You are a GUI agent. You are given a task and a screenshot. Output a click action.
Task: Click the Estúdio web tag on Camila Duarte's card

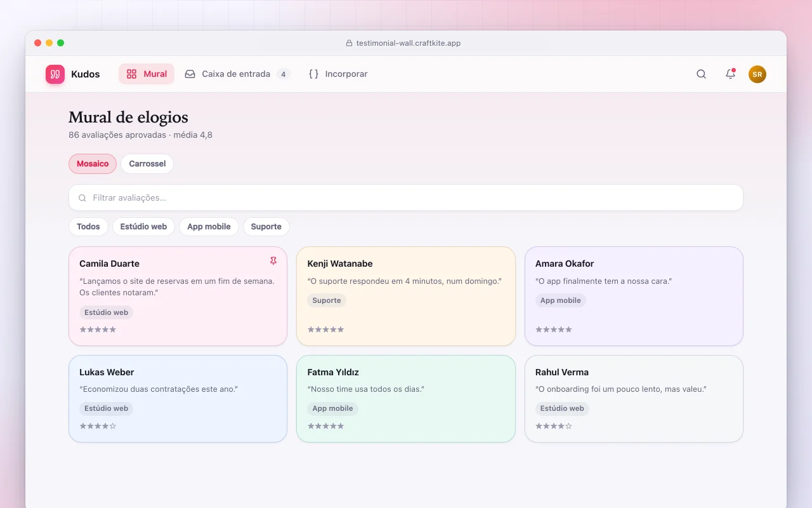[107, 312]
